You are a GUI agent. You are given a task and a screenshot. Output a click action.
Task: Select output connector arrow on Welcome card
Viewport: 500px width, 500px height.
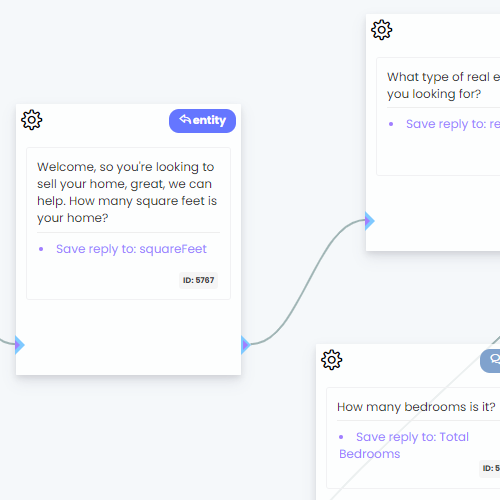click(x=246, y=345)
